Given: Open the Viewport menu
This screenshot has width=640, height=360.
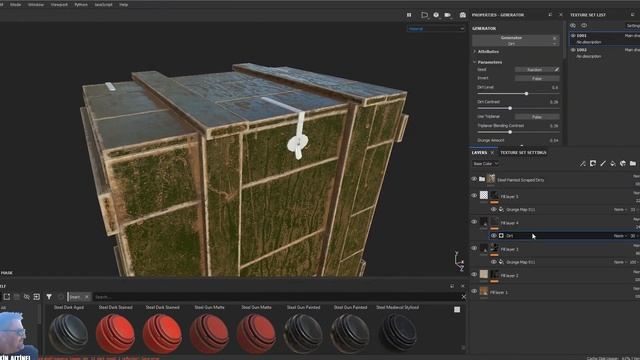Looking at the screenshot, I should (x=59, y=4).
